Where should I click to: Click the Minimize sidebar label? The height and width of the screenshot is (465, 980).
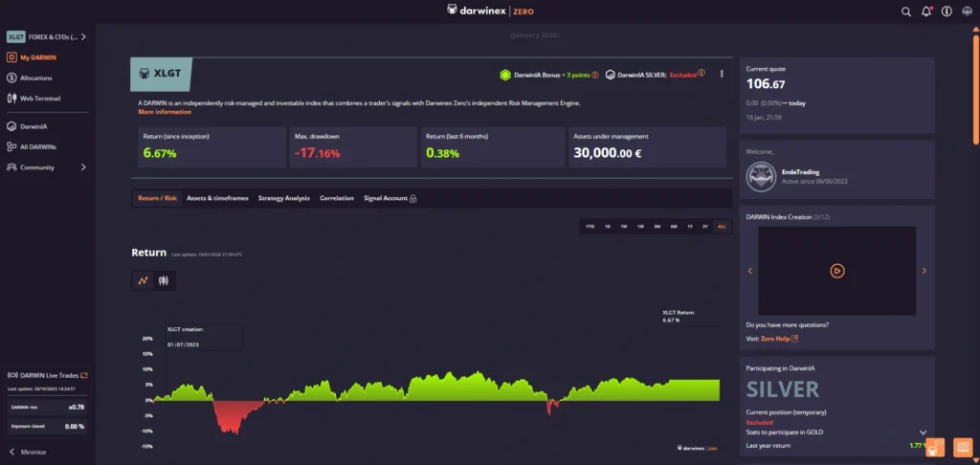[33, 452]
